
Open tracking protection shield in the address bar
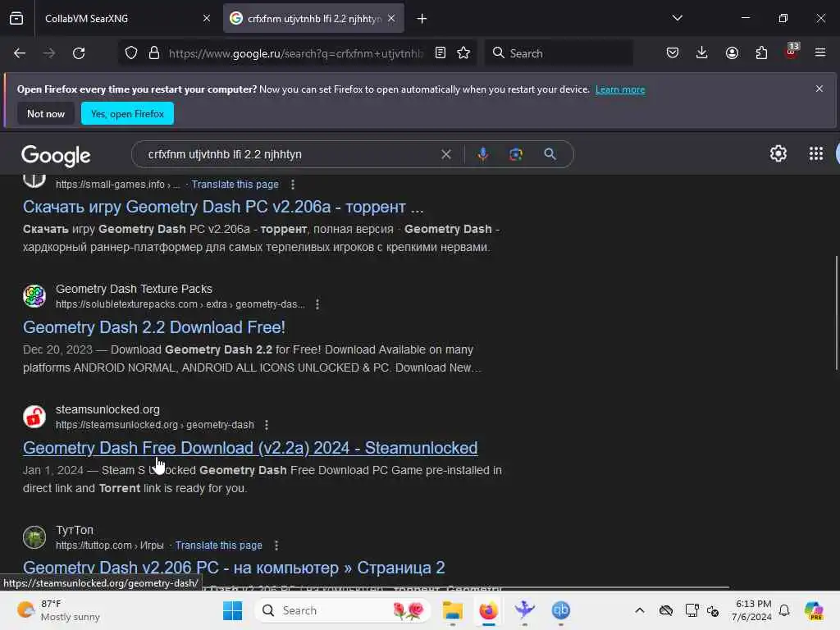(131, 53)
